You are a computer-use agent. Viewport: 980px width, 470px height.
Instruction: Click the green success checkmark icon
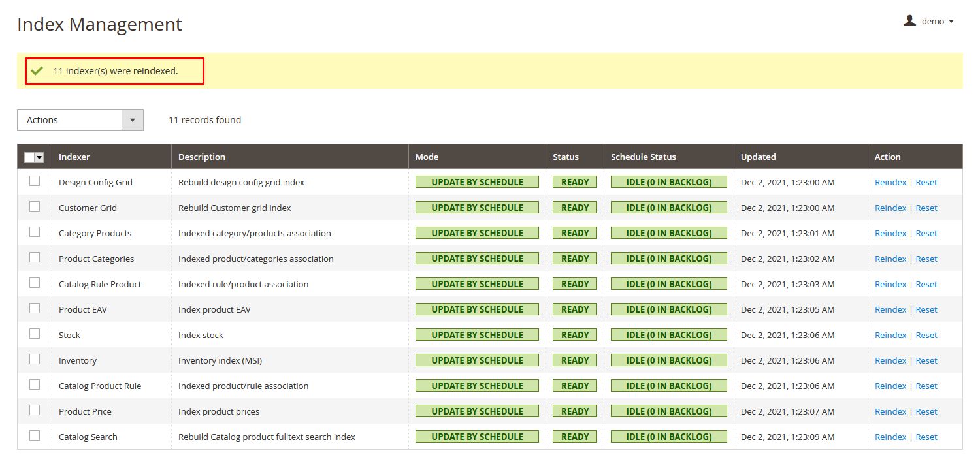(37, 70)
